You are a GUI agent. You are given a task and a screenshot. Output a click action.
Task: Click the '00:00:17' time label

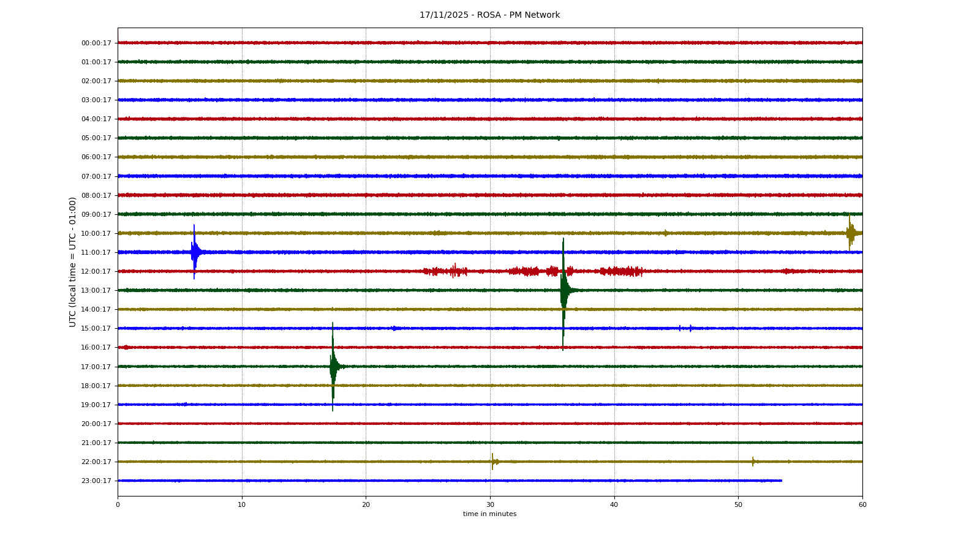point(96,43)
